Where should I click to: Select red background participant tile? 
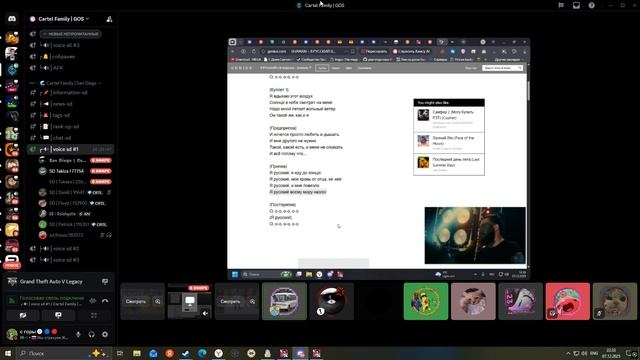pyautogui.click(x=568, y=301)
